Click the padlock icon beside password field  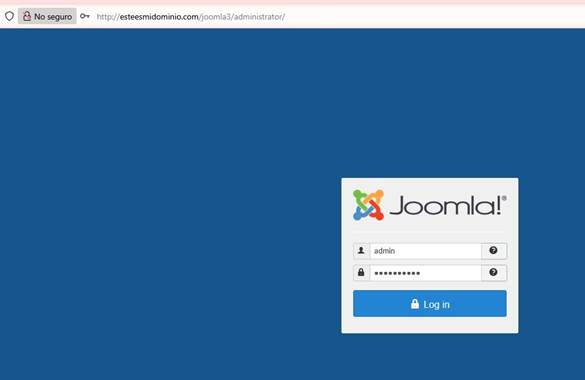pos(361,272)
